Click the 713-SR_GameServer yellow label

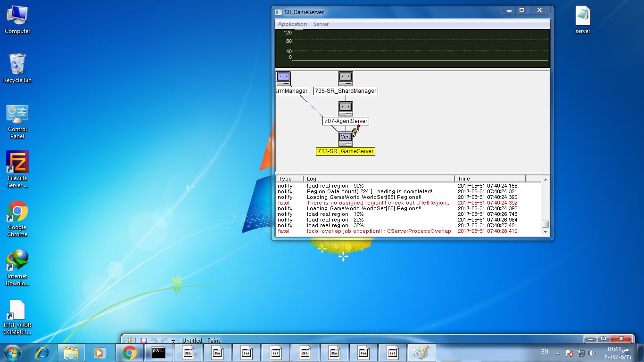coord(346,151)
